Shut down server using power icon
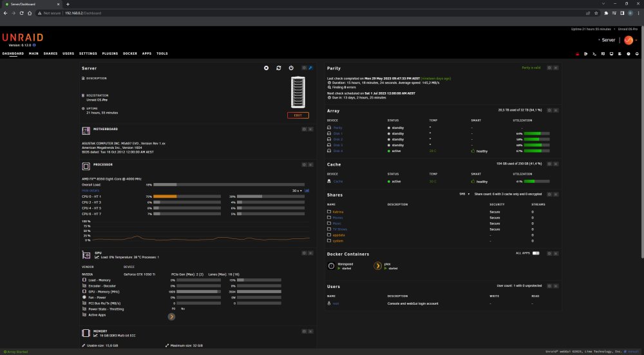 291,68
